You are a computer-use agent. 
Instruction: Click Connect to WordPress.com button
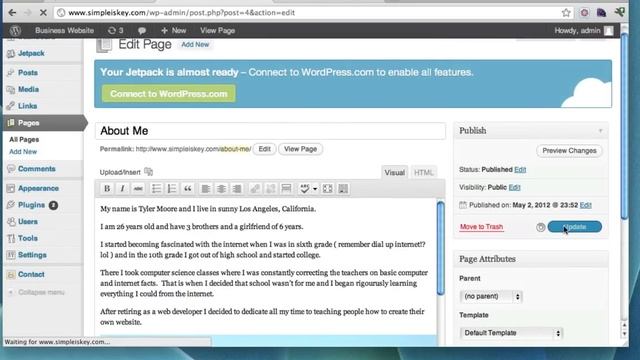click(x=169, y=94)
